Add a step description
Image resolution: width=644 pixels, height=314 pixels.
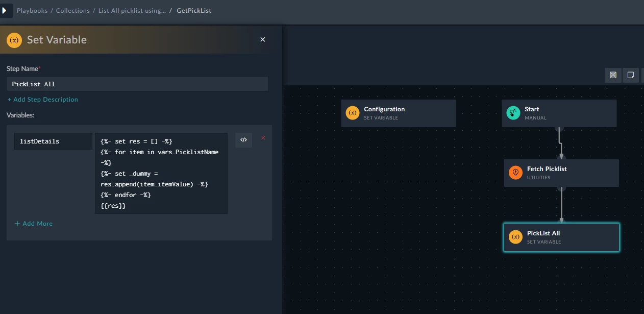43,100
